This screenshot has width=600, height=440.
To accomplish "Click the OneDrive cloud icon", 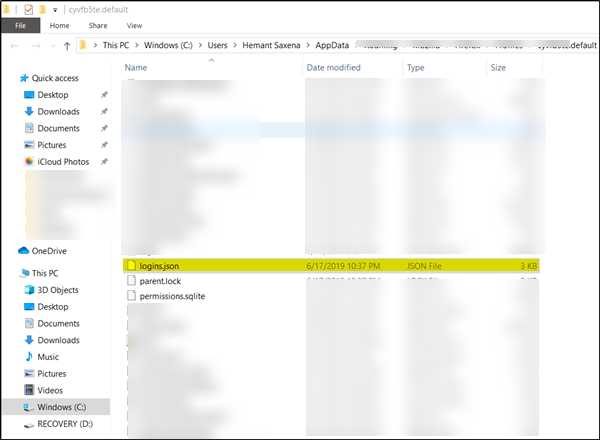I will click(23, 251).
